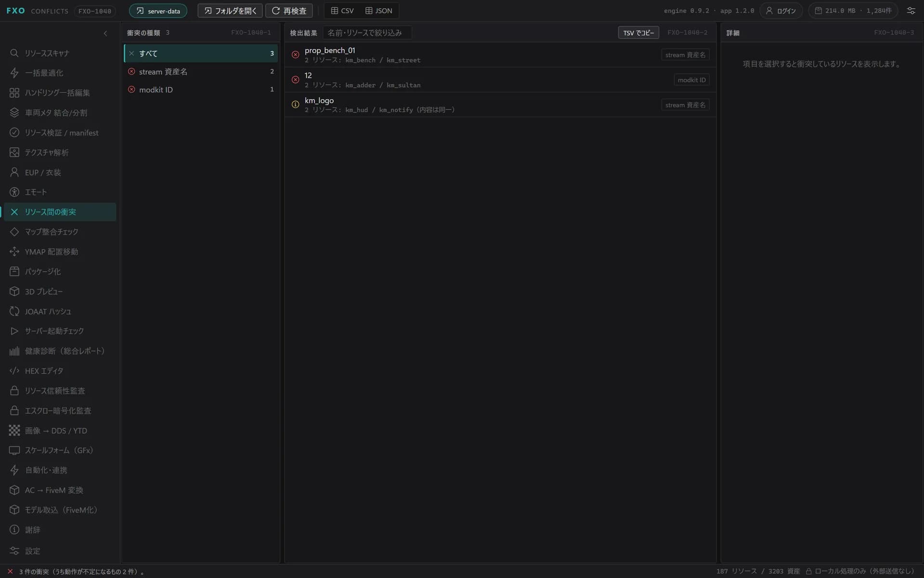The image size is (924, 578).
Task: Open the top-right settings sliders icon
Action: [x=911, y=11]
